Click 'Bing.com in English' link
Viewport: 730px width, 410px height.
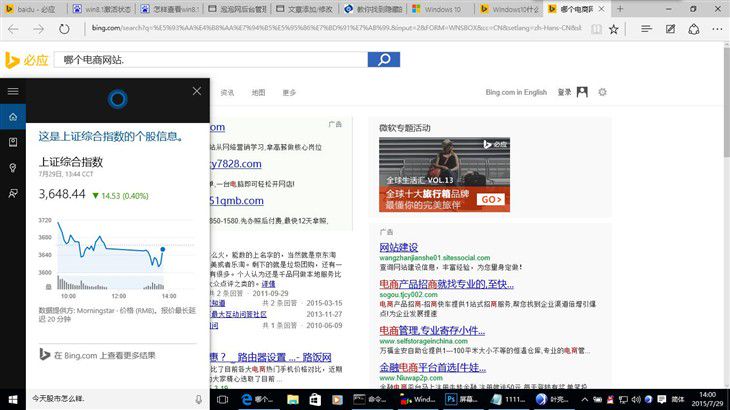click(x=516, y=92)
